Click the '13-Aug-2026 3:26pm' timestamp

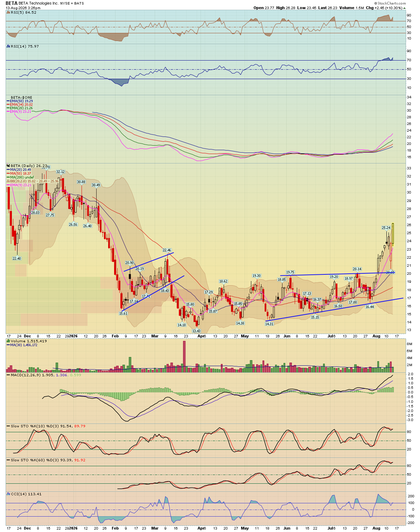[23, 7]
